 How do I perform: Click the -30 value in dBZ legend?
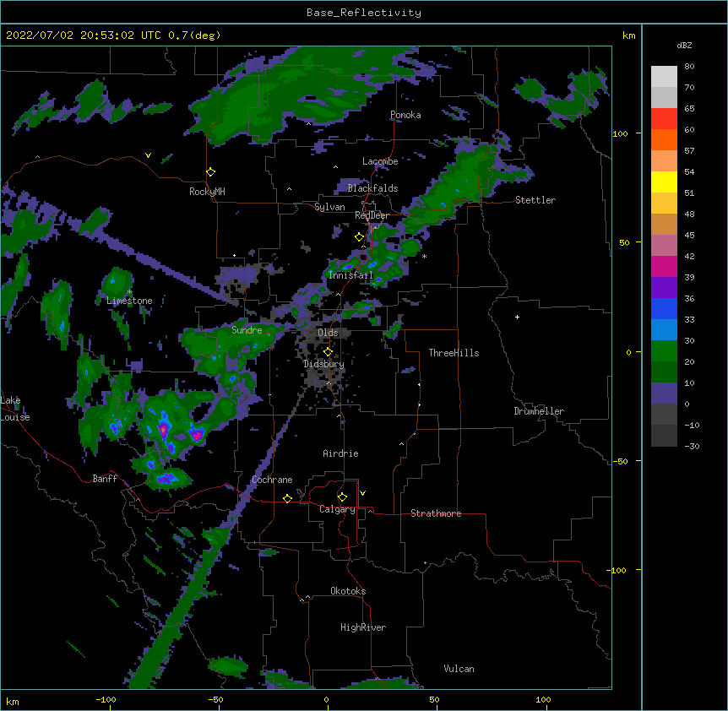point(692,446)
